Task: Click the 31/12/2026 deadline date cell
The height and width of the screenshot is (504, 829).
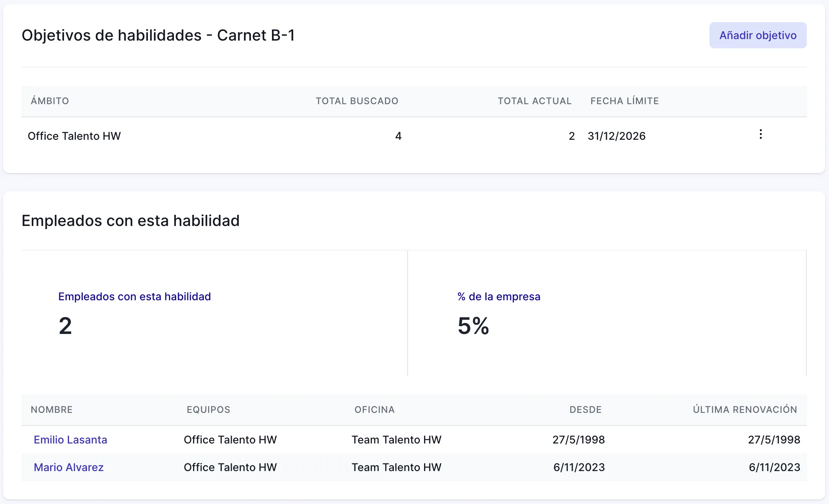Action: 616,136
